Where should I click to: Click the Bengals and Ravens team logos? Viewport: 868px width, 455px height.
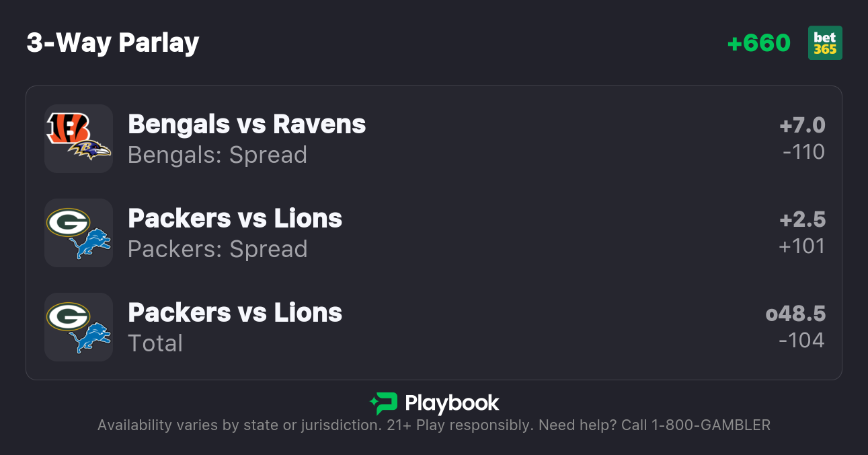tap(79, 138)
